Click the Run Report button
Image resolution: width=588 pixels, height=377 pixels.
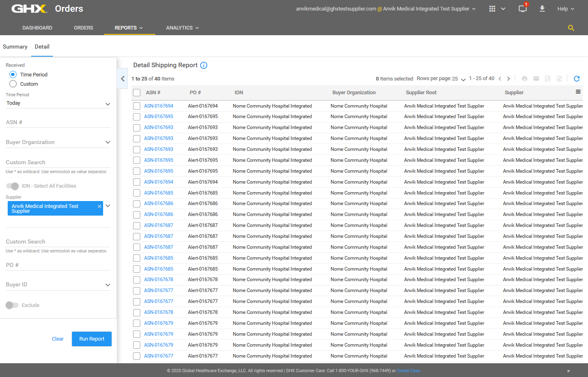92,339
